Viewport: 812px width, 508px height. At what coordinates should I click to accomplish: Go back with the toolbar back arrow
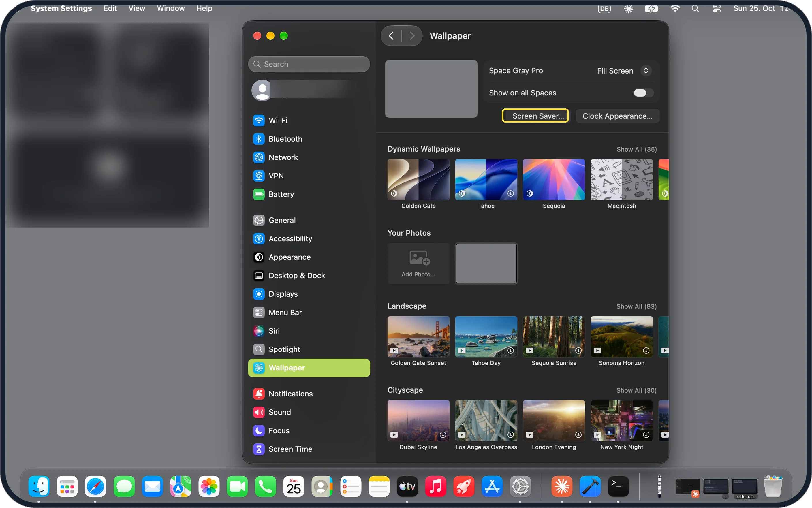[x=391, y=36]
